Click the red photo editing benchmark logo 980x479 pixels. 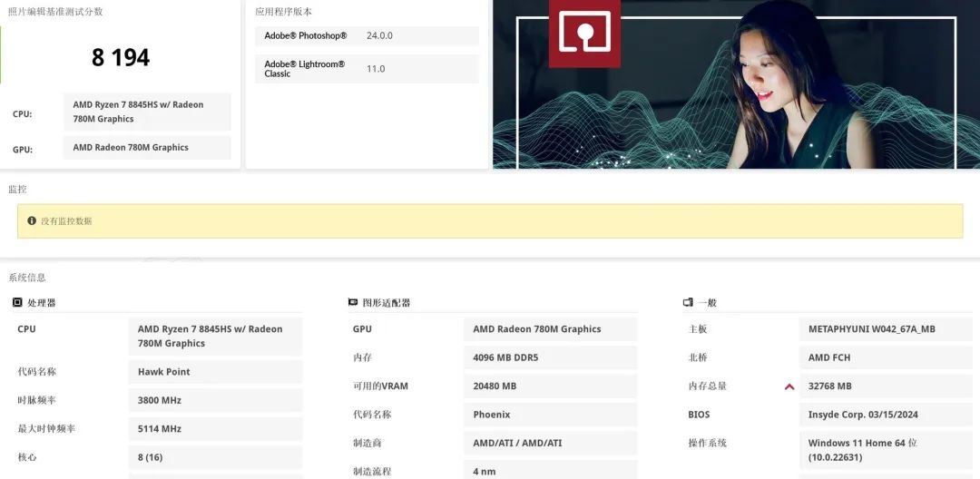point(584,33)
